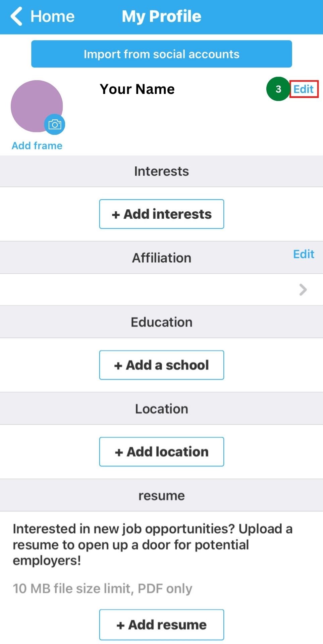Go back via the Home label

click(53, 16)
